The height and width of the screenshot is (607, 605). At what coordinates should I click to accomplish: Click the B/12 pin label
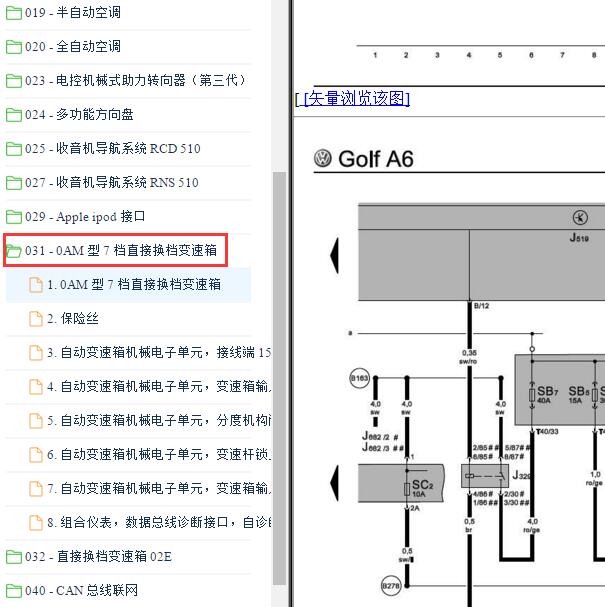pos(482,306)
